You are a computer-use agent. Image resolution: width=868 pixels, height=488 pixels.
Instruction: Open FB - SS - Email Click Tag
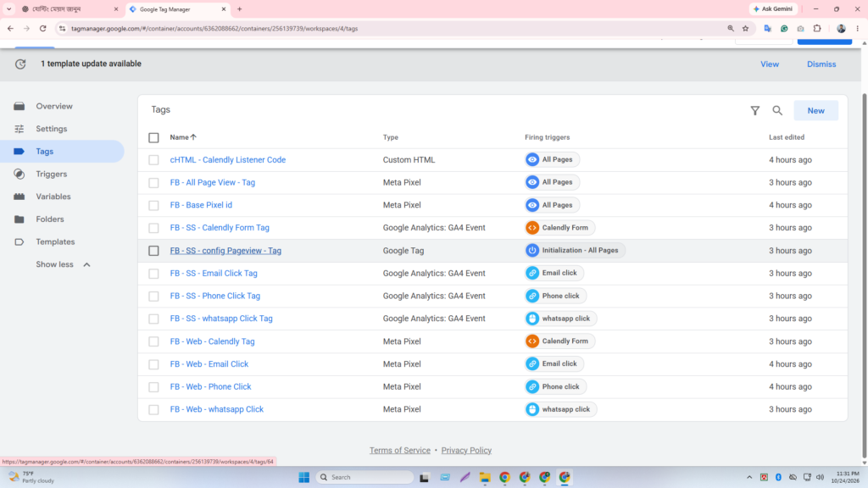coord(214,274)
